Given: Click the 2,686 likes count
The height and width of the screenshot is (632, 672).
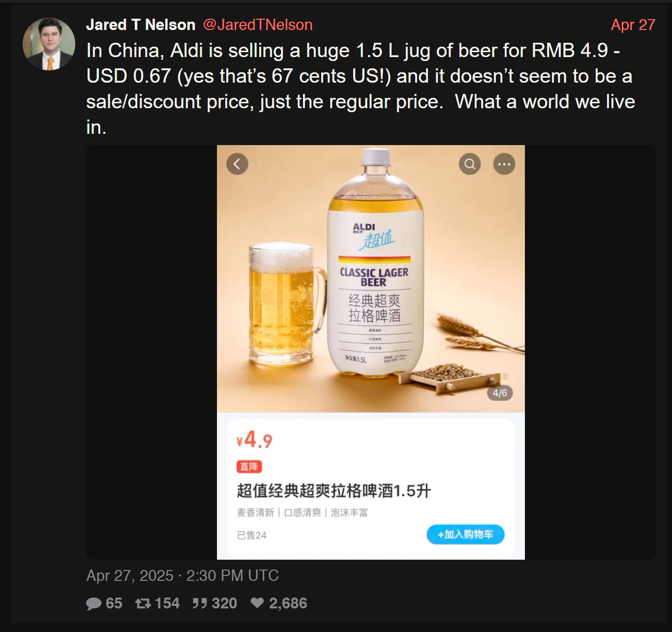Looking at the screenshot, I should click(x=288, y=603).
